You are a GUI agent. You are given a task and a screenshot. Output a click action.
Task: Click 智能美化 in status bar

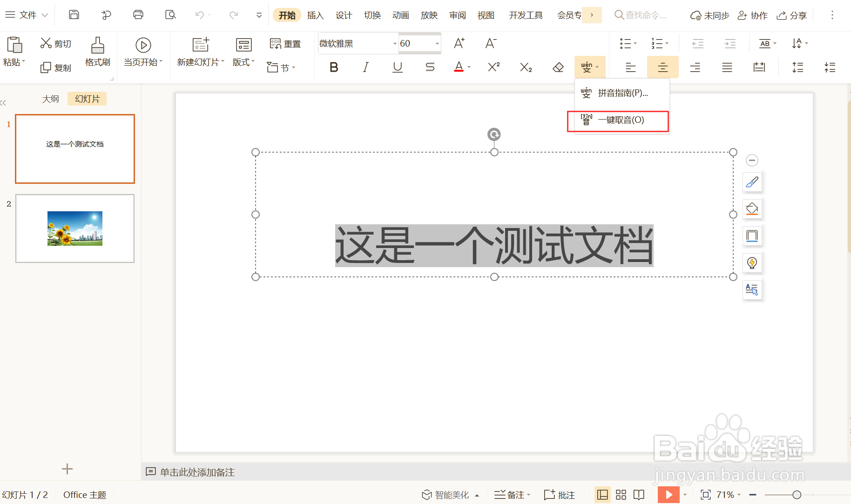click(x=450, y=495)
